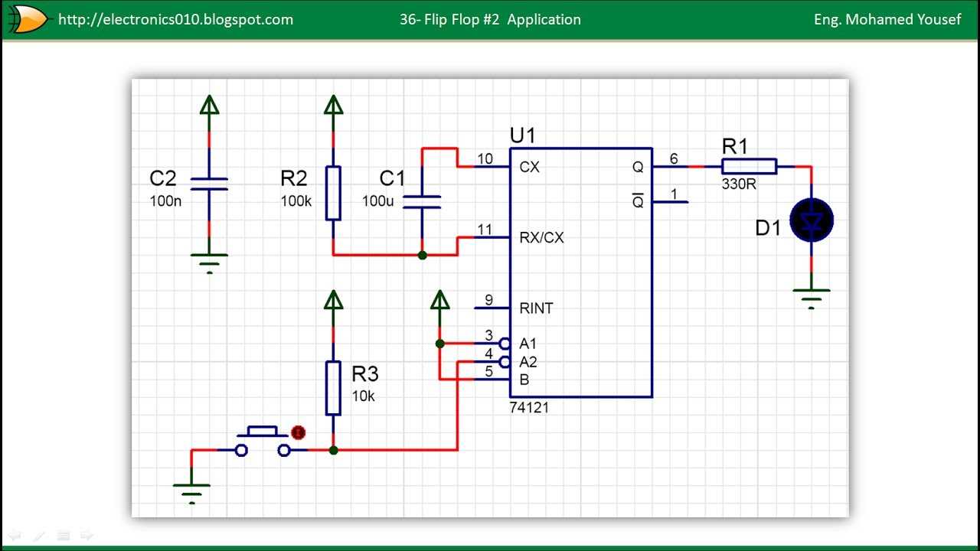The width and height of the screenshot is (980, 551).
Task: Click the '10k' value under R3
Action: tap(363, 396)
